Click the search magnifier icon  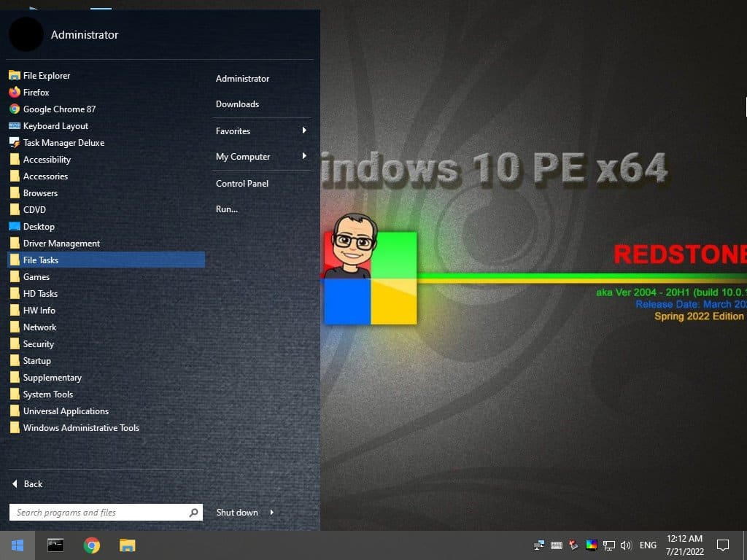tap(193, 513)
